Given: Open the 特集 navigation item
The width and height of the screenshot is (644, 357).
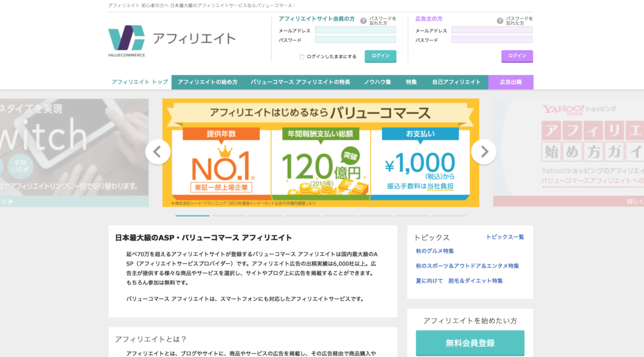Looking at the screenshot, I should pyautogui.click(x=412, y=82).
